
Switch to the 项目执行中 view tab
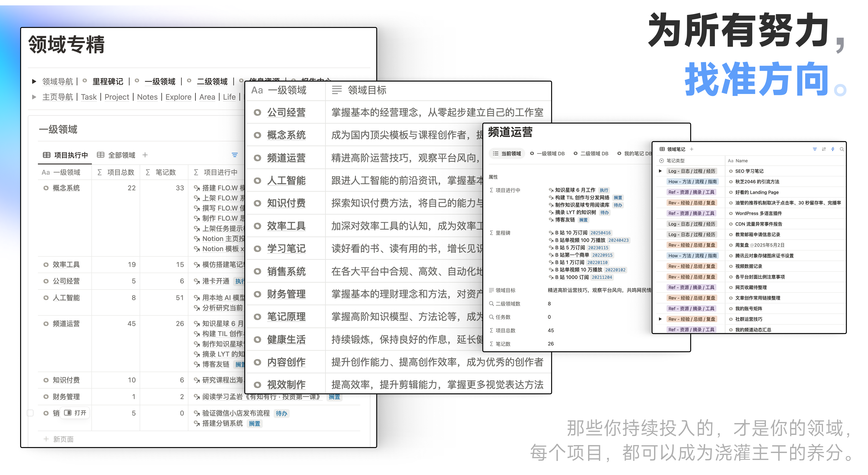[x=65, y=155]
